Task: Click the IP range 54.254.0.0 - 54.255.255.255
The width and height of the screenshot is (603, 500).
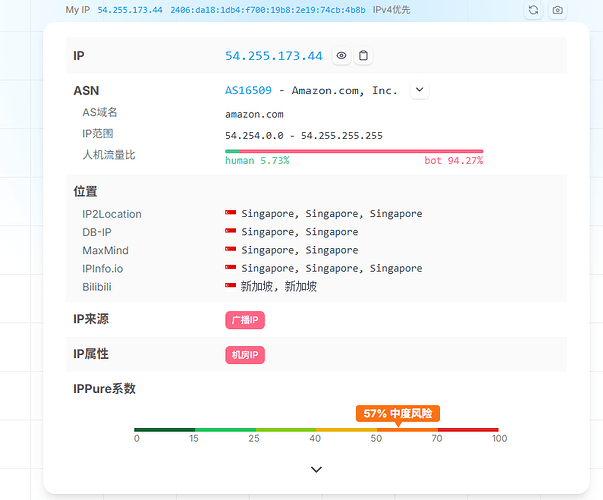Action: pos(304,136)
